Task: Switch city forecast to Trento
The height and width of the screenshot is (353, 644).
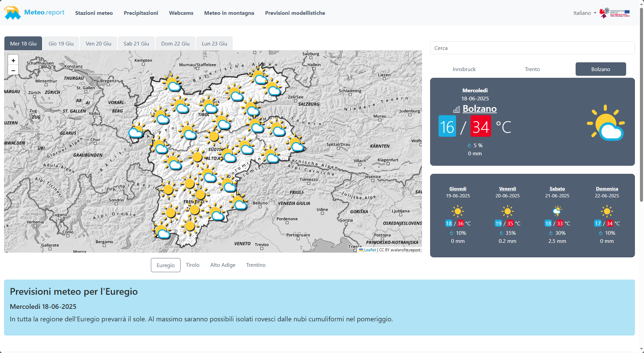Action: click(532, 69)
